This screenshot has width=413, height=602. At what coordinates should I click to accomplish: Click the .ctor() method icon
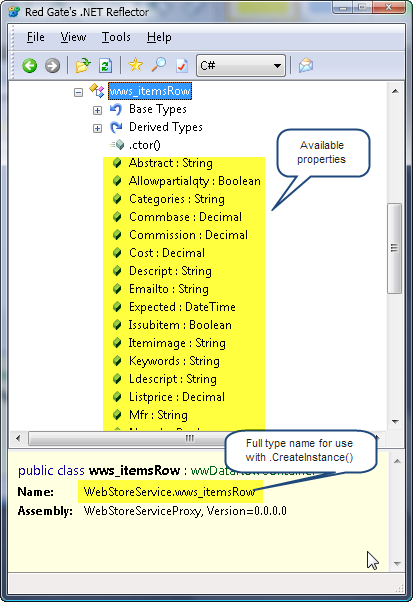(x=117, y=145)
